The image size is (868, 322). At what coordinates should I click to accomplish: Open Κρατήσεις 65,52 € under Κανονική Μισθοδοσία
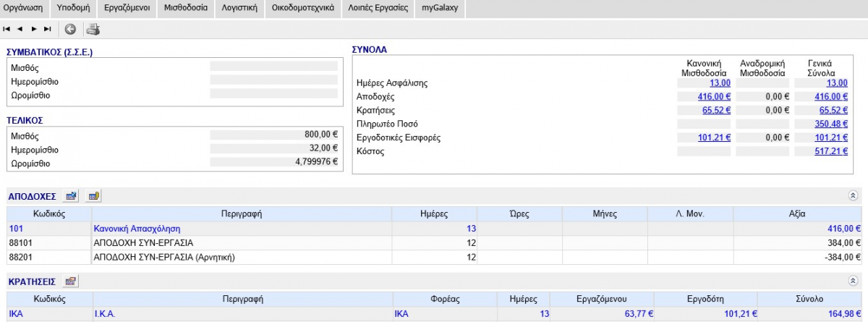pyautogui.click(x=716, y=111)
